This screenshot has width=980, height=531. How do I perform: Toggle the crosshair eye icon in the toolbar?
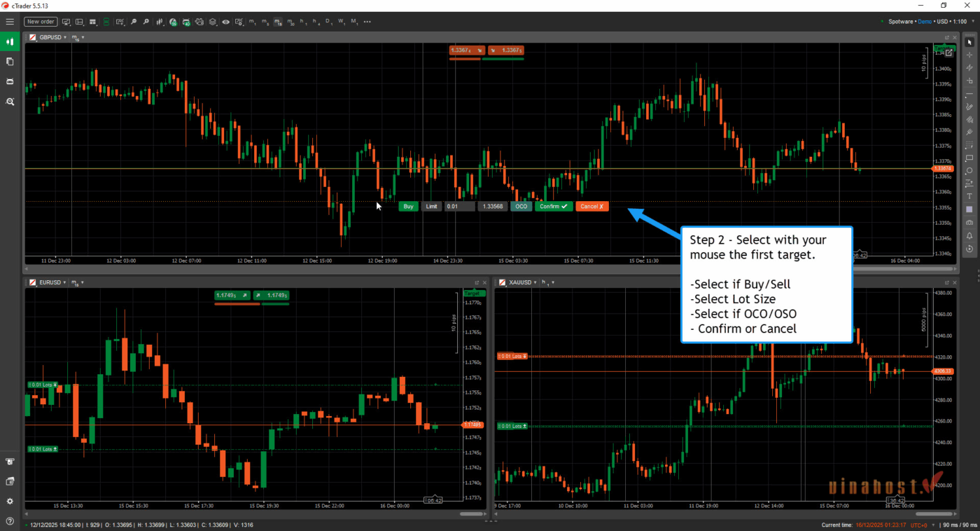[225, 22]
